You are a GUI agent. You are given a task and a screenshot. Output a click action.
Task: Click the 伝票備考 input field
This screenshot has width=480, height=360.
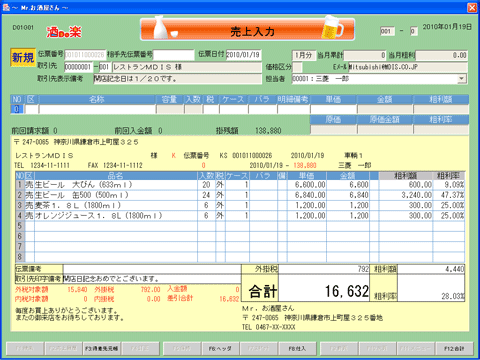click(152, 269)
